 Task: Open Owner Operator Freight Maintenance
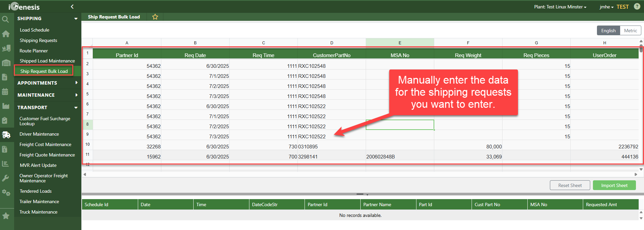coord(44,178)
